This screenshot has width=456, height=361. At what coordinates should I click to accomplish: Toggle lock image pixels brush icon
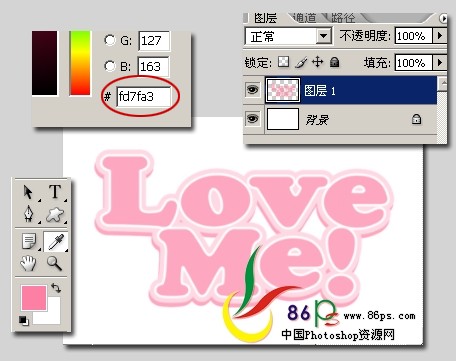301,62
